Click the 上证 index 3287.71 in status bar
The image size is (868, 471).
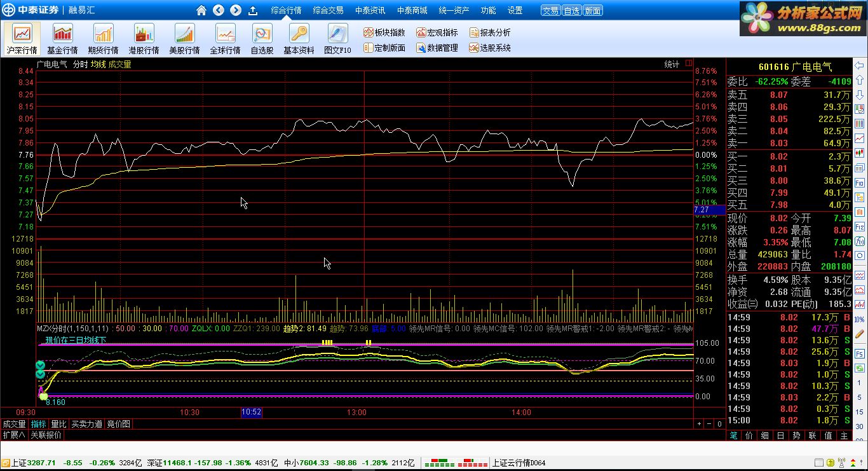pyautogui.click(x=34, y=463)
